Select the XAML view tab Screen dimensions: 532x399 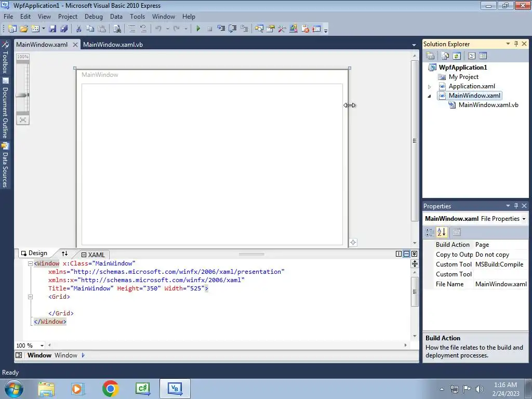click(94, 255)
